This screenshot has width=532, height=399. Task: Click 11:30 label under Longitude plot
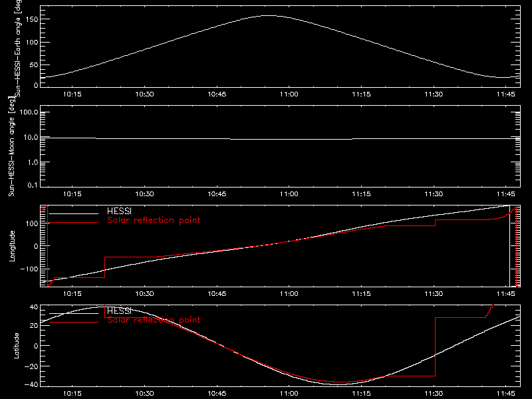(434, 294)
